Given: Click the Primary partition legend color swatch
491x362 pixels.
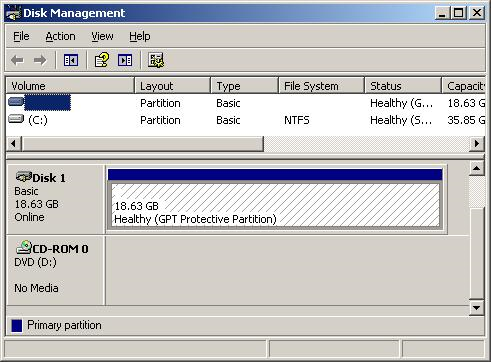Looking at the screenshot, I should point(17,325).
